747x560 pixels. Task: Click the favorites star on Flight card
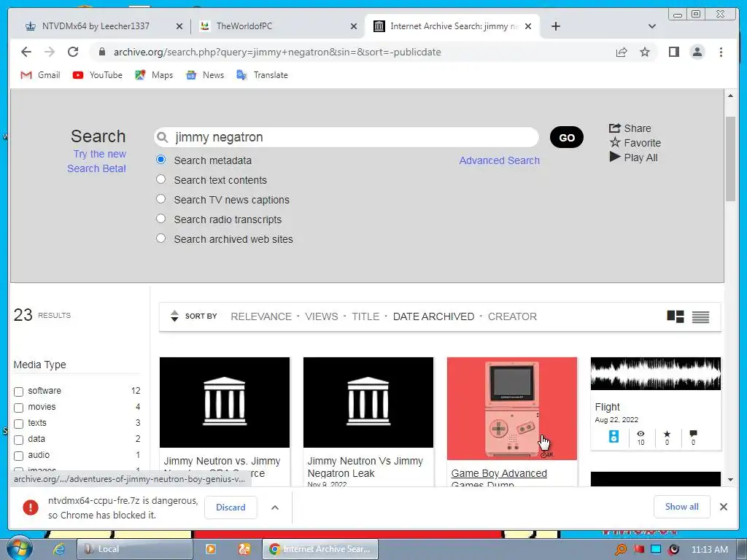click(x=667, y=433)
